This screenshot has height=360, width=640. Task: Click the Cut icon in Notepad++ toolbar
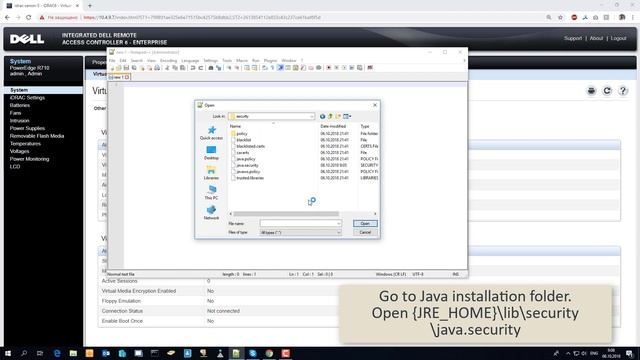point(167,68)
